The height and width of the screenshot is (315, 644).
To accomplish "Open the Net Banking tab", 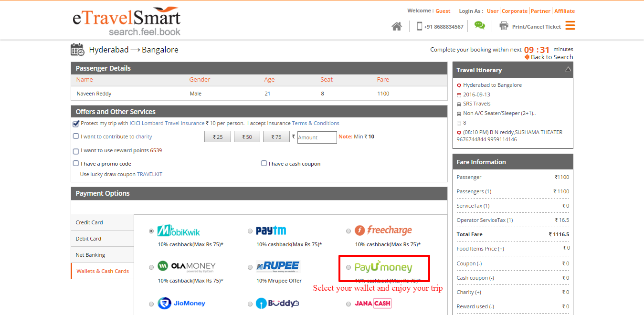I will click(102, 255).
